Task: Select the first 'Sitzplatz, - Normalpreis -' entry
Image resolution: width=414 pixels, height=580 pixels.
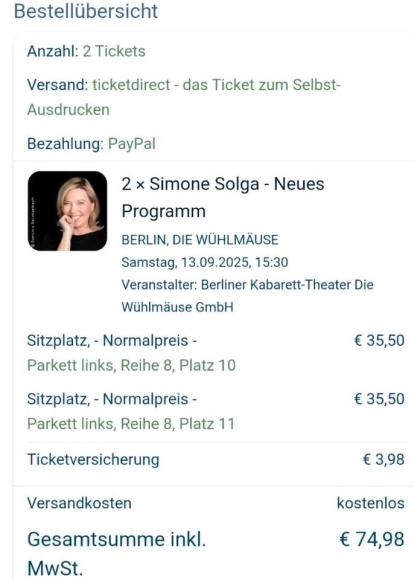Action: point(112,340)
